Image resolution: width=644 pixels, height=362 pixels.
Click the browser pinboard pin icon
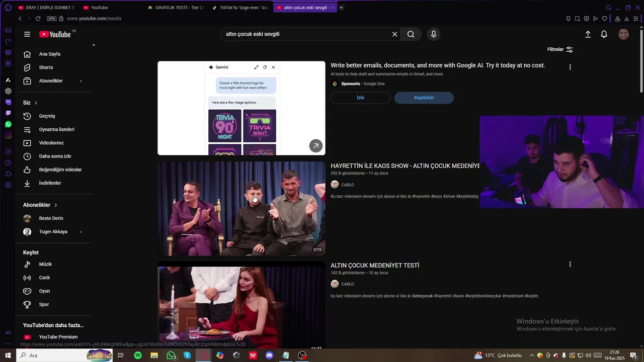coord(568,19)
